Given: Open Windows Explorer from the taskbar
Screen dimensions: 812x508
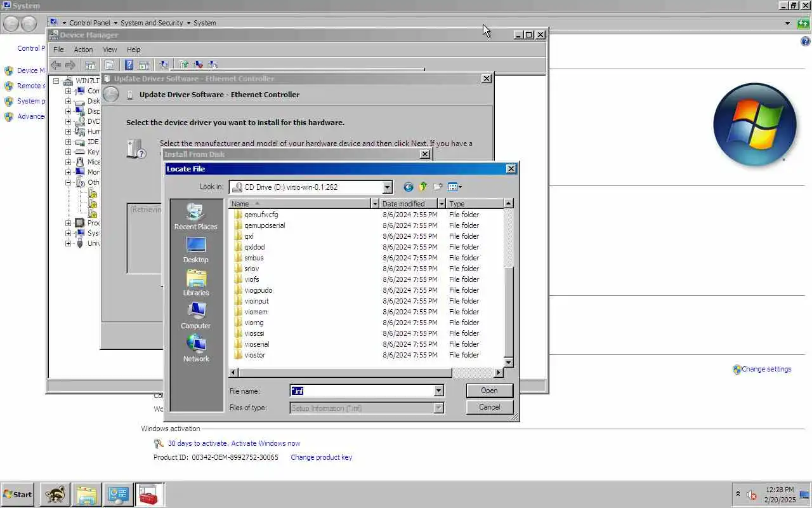Looking at the screenshot, I should tap(86, 495).
